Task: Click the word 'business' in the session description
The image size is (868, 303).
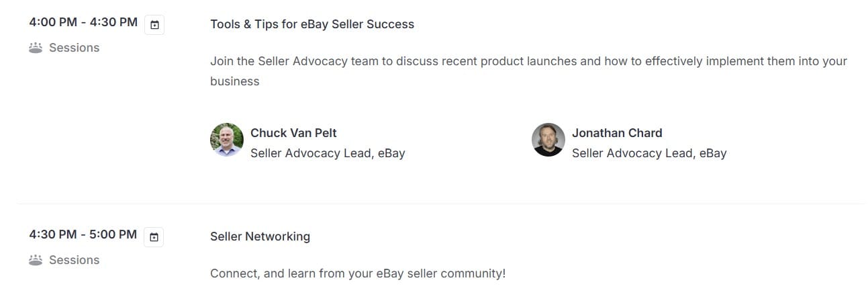Action: pos(234,81)
